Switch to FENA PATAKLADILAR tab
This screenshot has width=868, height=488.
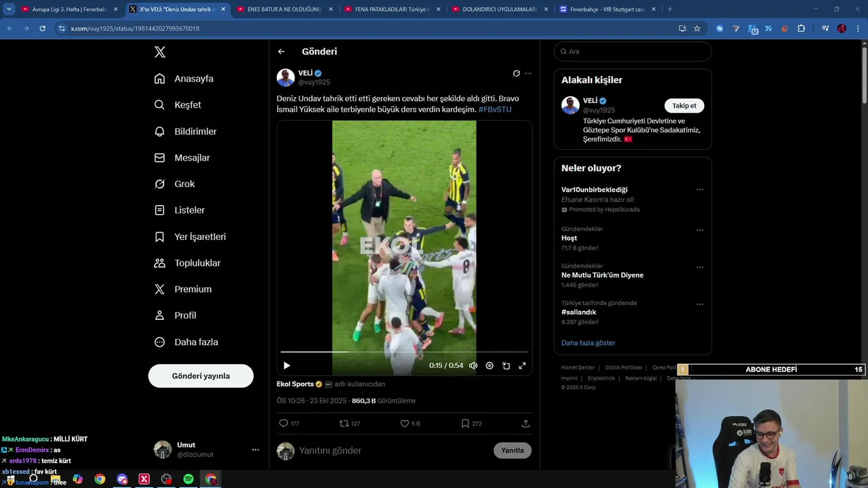[x=391, y=9]
